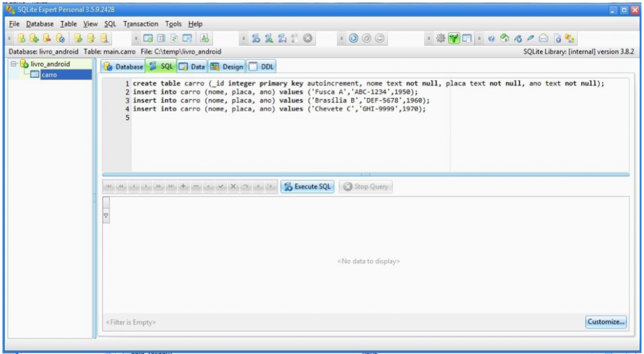
Task: Switch to the DDL tab
Action: point(261,67)
